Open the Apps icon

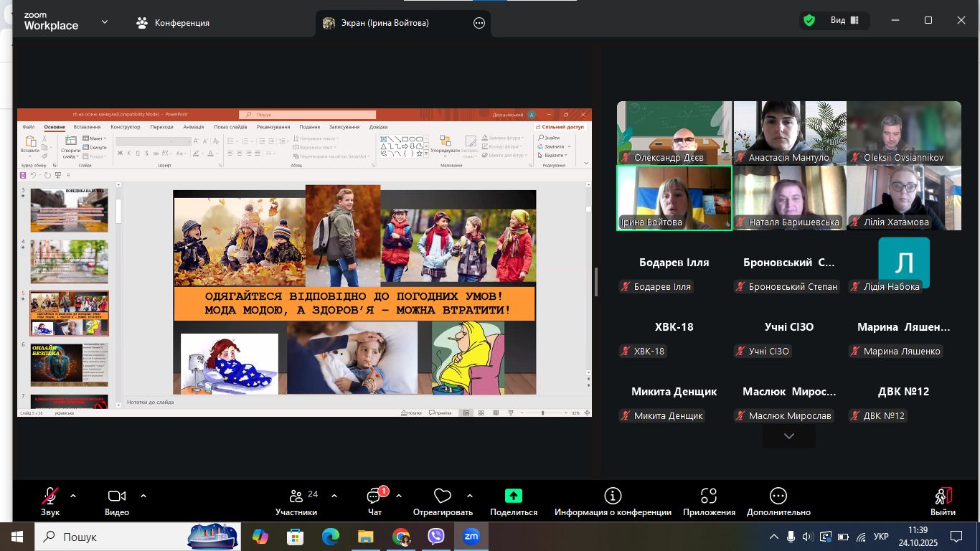tap(709, 496)
